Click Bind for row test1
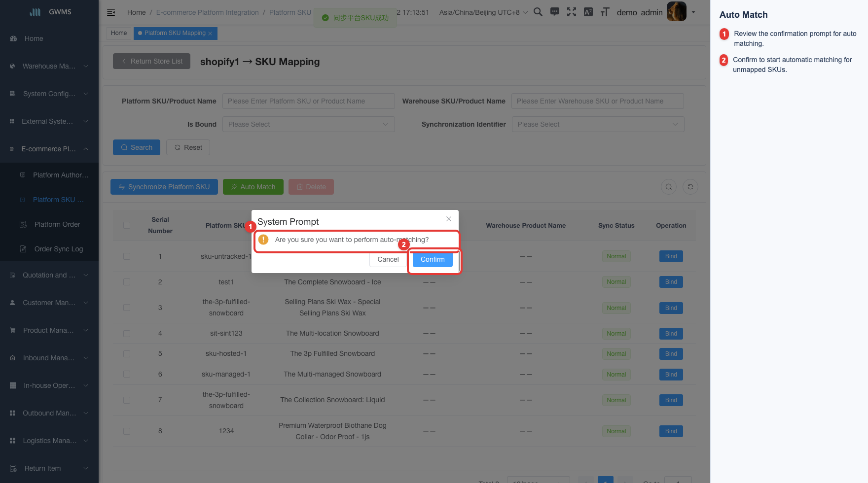868x483 pixels. (671, 282)
